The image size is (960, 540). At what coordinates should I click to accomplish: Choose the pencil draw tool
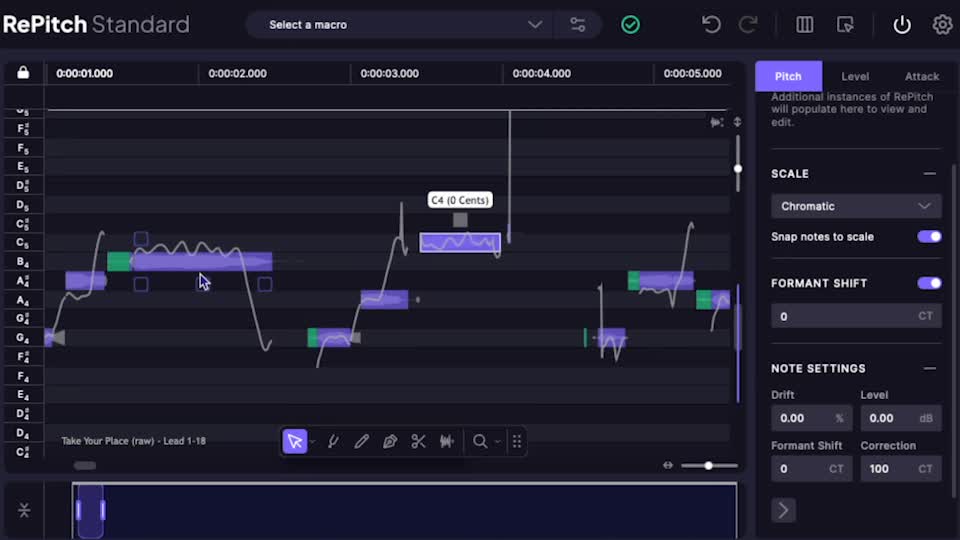pyautogui.click(x=362, y=441)
